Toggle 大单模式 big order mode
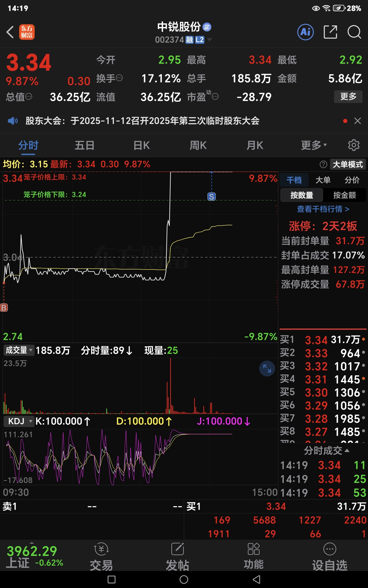The width and height of the screenshot is (368, 588). tap(348, 164)
